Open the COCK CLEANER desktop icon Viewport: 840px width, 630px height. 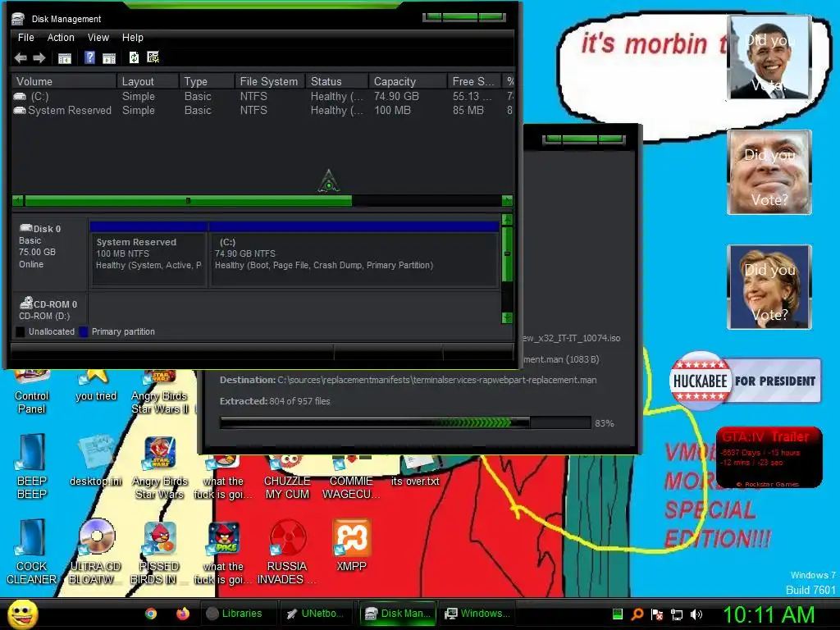click(32, 552)
